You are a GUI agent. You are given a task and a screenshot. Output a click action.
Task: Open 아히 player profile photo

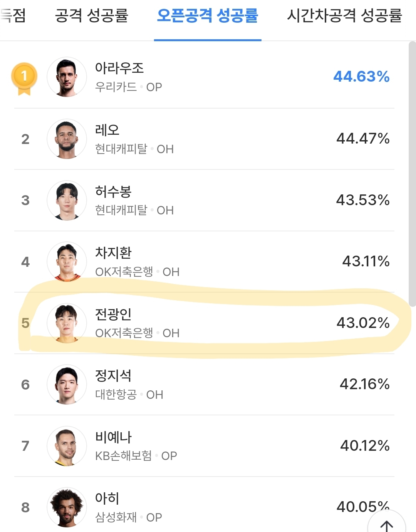click(67, 507)
